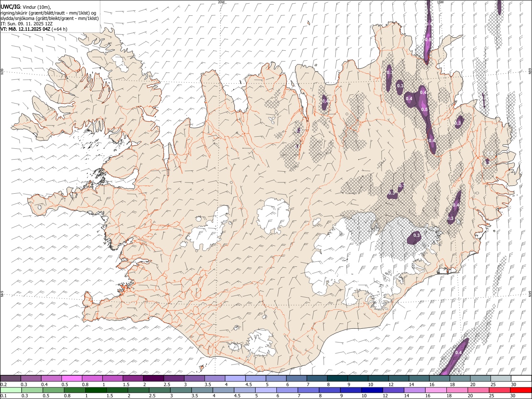532x399 pixels.
Task: Click the bright red bottom-row swatch labeled 30
Action: 521,390
